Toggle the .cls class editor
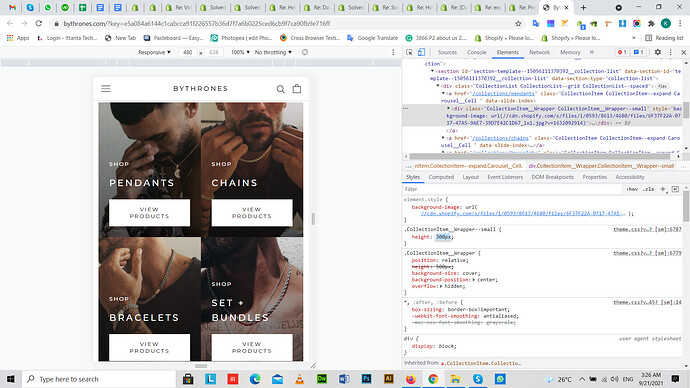690x388 pixels. (x=648, y=189)
